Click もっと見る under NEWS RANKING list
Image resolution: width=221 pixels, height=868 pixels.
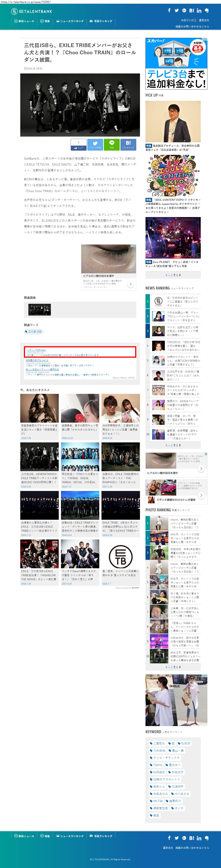[x=173, y=445]
